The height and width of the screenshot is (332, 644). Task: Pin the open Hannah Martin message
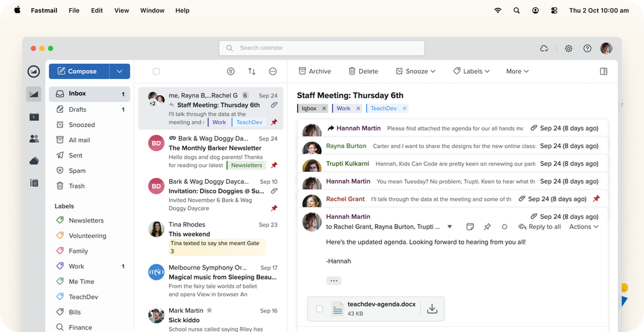point(487,227)
